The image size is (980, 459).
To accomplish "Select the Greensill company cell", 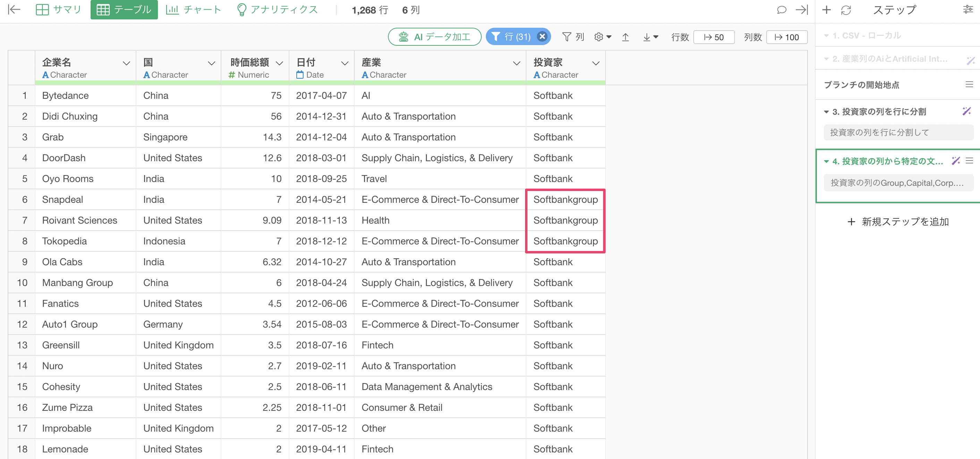I will point(85,345).
